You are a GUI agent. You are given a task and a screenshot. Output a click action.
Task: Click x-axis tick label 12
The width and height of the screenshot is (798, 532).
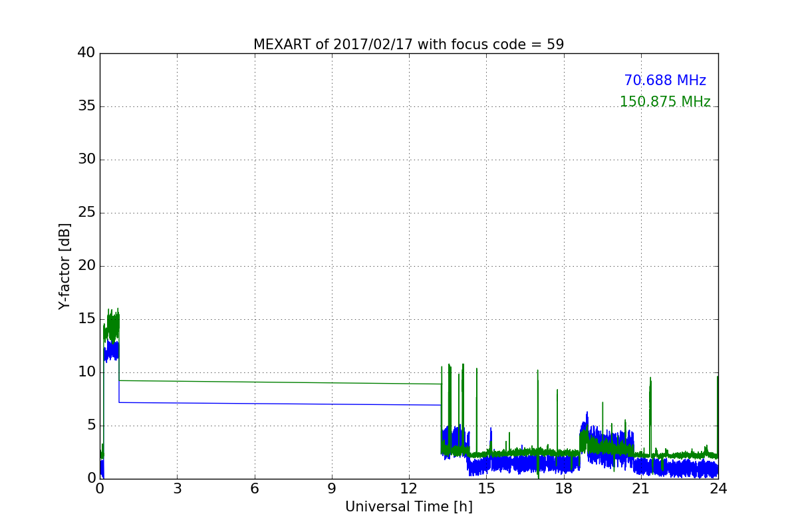(x=409, y=488)
